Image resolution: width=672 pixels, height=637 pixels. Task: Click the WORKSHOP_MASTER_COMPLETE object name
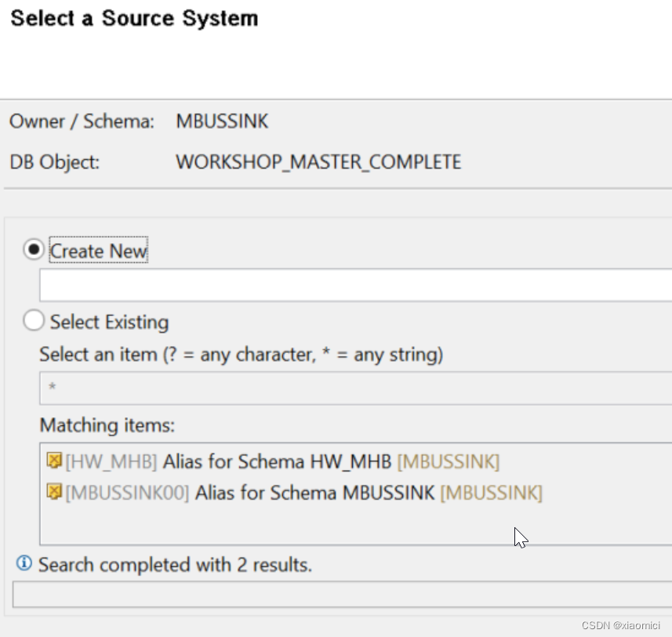[x=318, y=162]
